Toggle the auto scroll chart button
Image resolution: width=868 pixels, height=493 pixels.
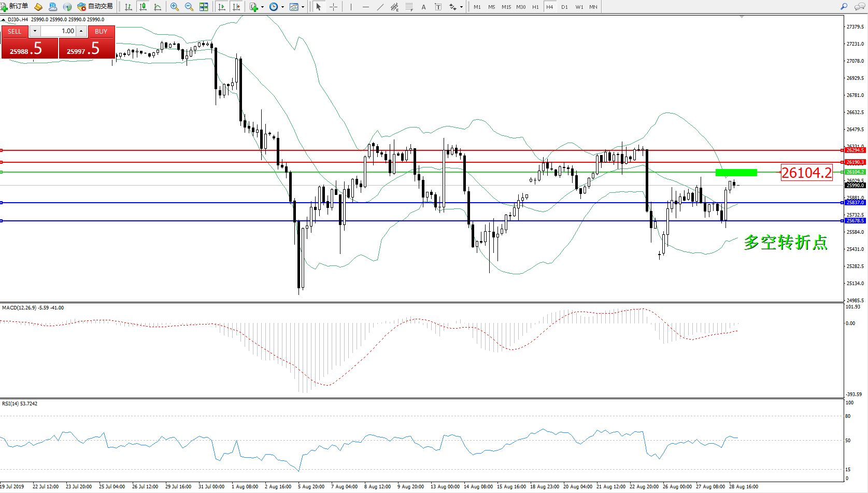click(x=222, y=7)
